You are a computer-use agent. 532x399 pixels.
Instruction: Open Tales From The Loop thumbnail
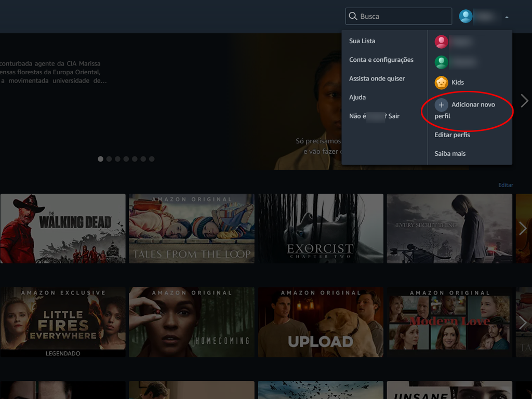[x=192, y=229]
